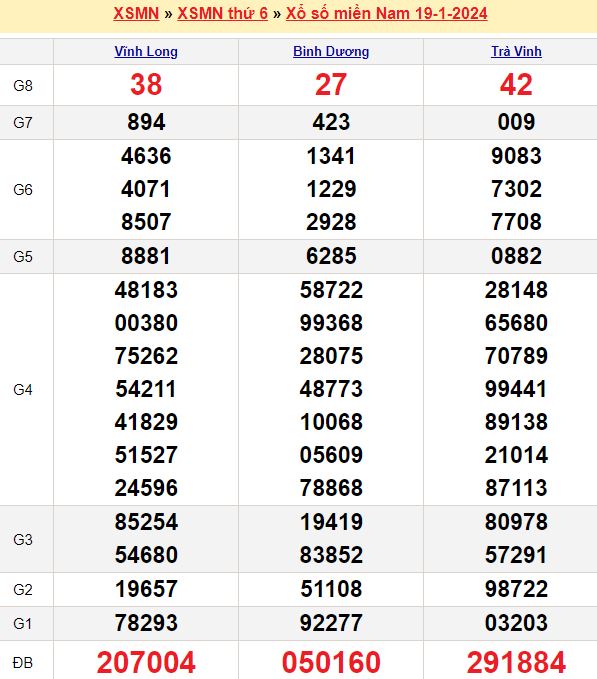Open the Vĩnh Long province link

click(146, 52)
